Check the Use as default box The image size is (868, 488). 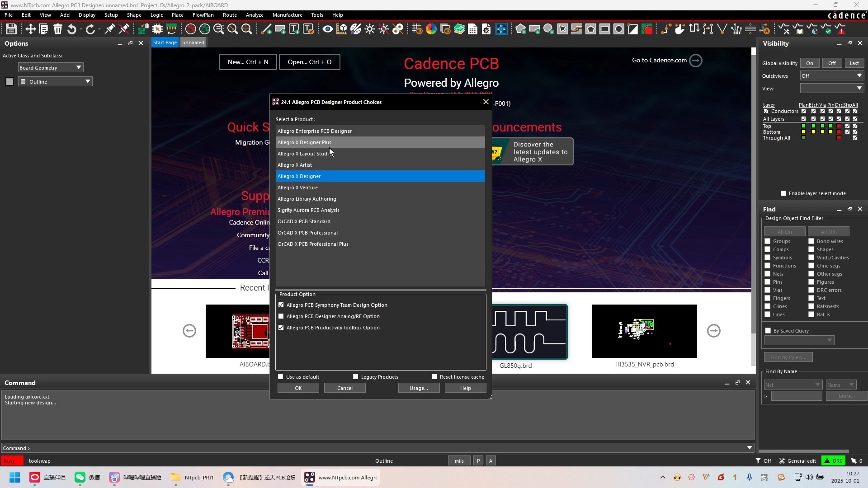pos(281,377)
